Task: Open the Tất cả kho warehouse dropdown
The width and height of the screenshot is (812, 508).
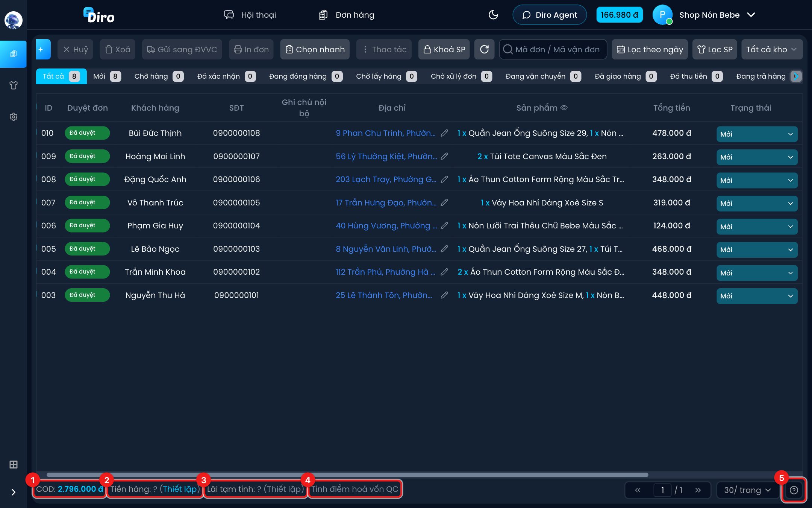Action: point(772,49)
